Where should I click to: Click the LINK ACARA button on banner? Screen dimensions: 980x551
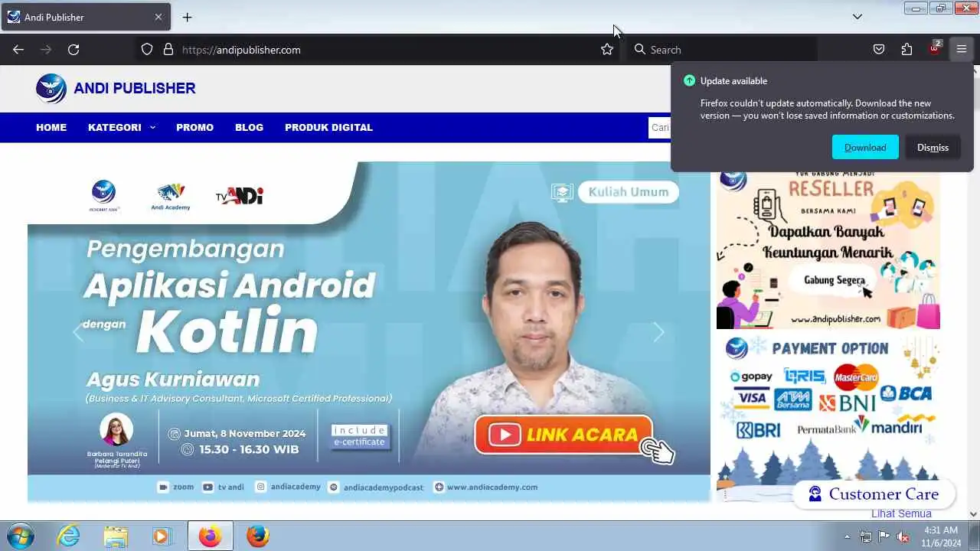(x=565, y=435)
